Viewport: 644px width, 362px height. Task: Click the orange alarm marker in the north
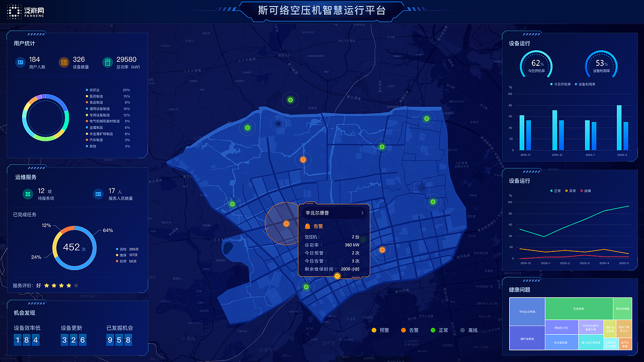[x=303, y=159]
